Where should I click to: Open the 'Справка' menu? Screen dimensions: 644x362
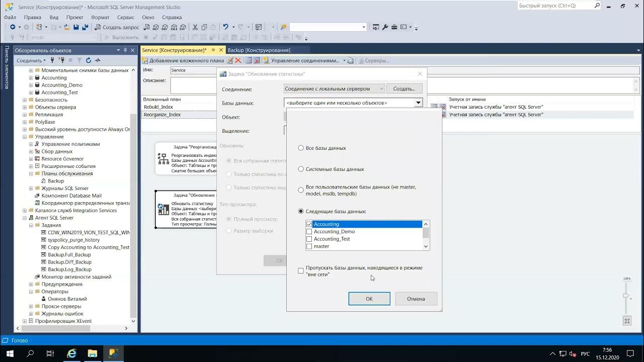coord(172,17)
